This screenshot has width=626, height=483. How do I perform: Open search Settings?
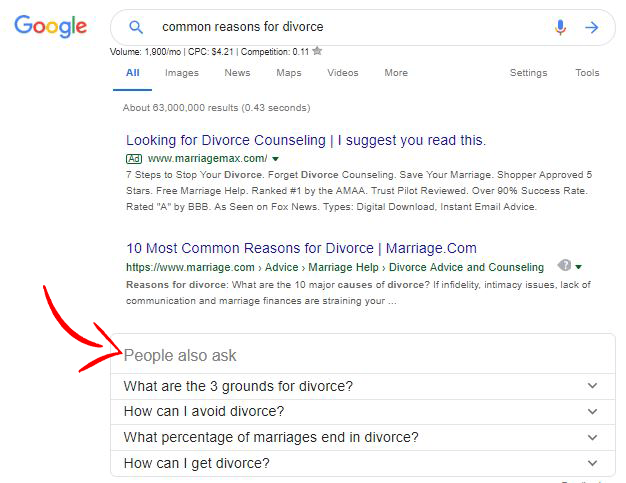click(528, 73)
